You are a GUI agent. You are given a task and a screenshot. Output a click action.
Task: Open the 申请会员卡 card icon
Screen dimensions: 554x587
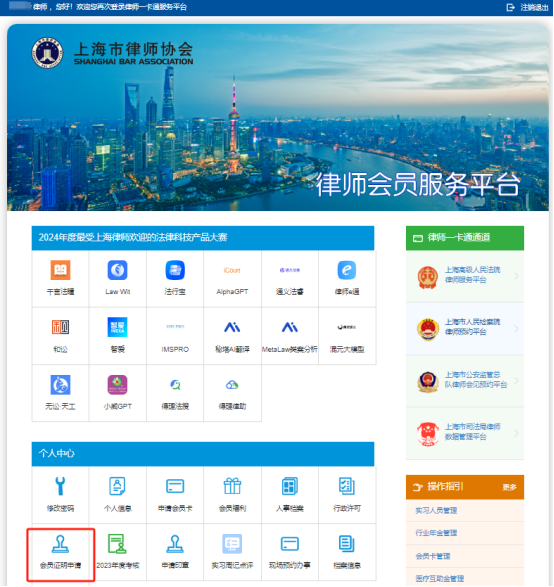(x=175, y=486)
